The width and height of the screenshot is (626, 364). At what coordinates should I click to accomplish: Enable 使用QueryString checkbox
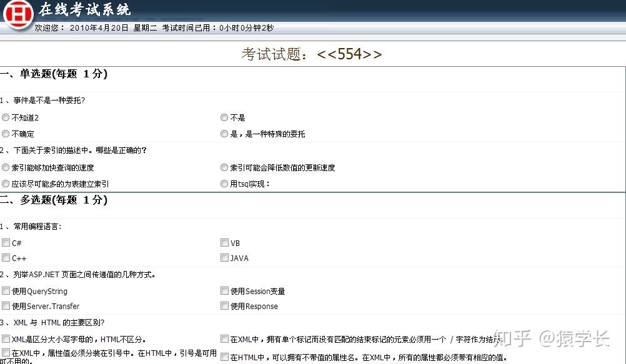6,290
